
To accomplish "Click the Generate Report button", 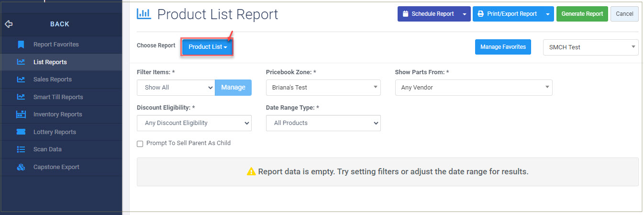I will click(x=582, y=14).
